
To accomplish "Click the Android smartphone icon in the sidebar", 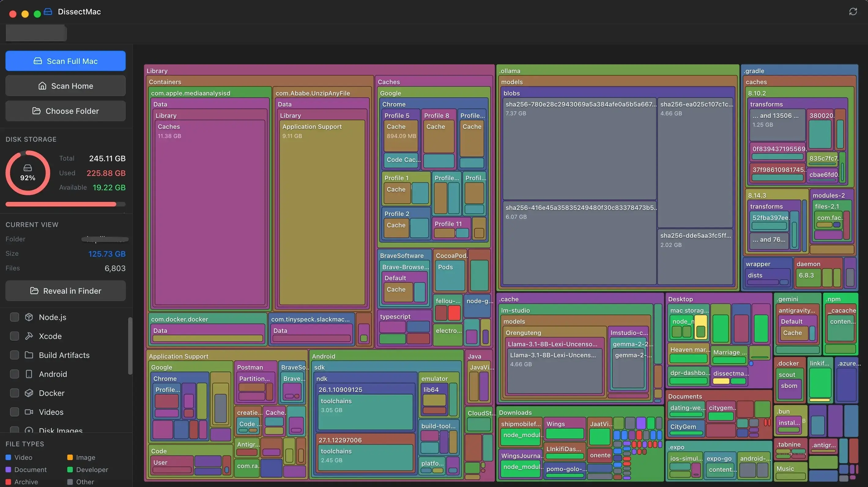I will [29, 374].
